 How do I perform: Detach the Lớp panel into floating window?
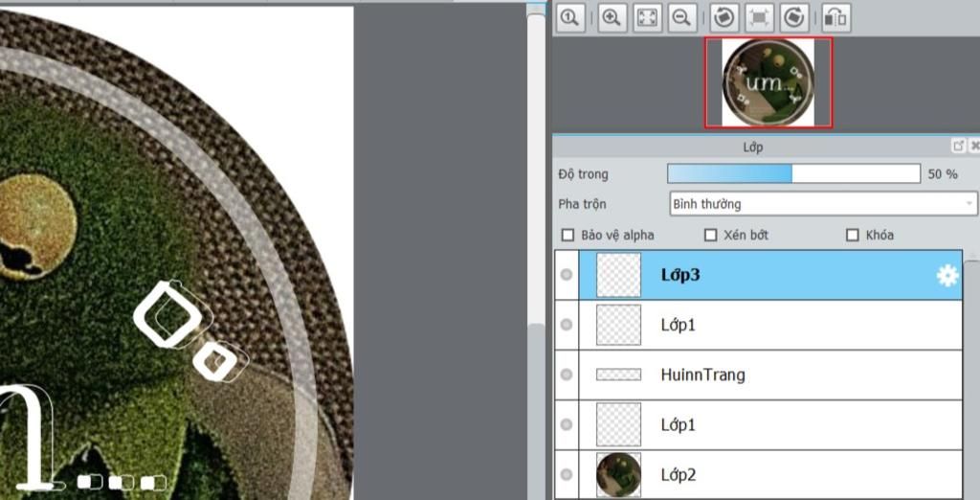pyautogui.click(x=958, y=146)
